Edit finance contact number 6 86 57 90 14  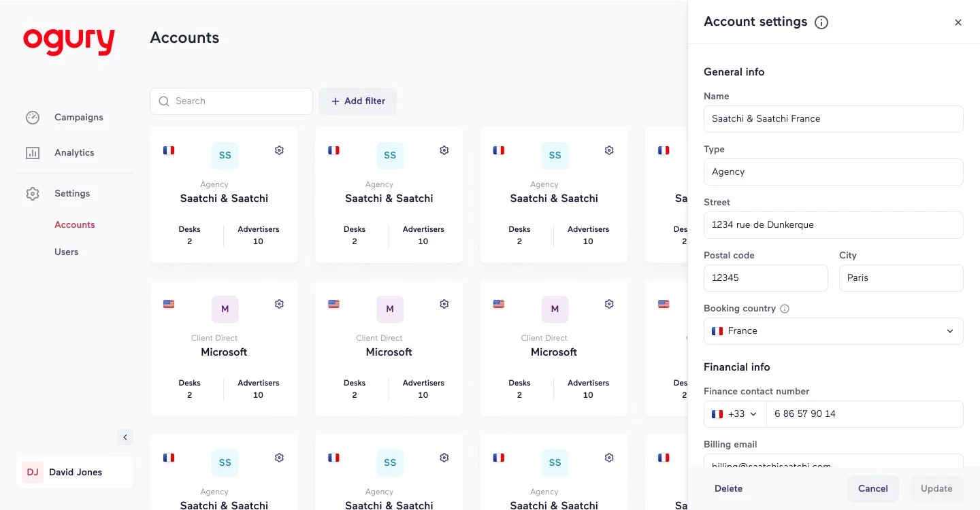[x=865, y=414]
